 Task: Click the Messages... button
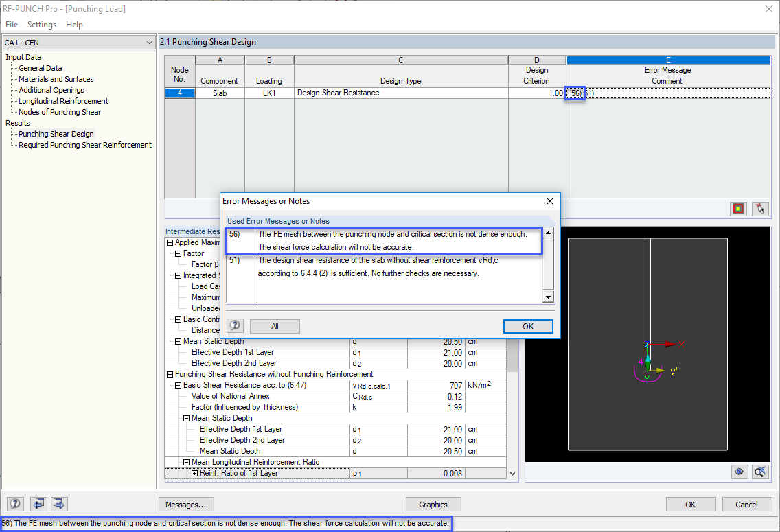click(186, 504)
